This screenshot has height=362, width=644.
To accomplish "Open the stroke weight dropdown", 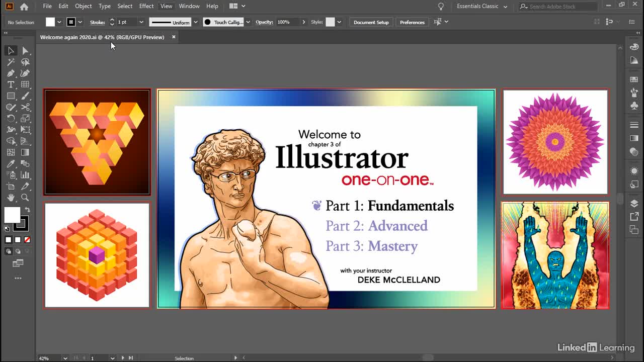I will click(x=141, y=22).
